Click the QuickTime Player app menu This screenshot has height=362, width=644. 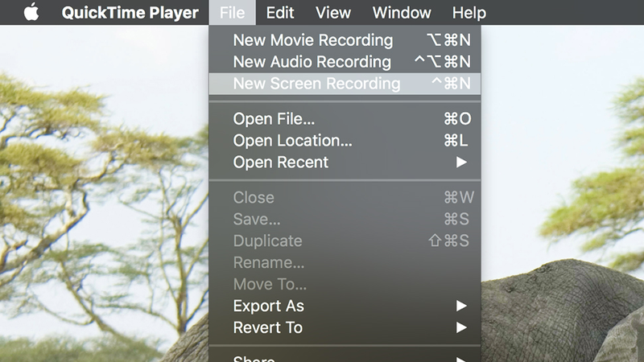(130, 13)
